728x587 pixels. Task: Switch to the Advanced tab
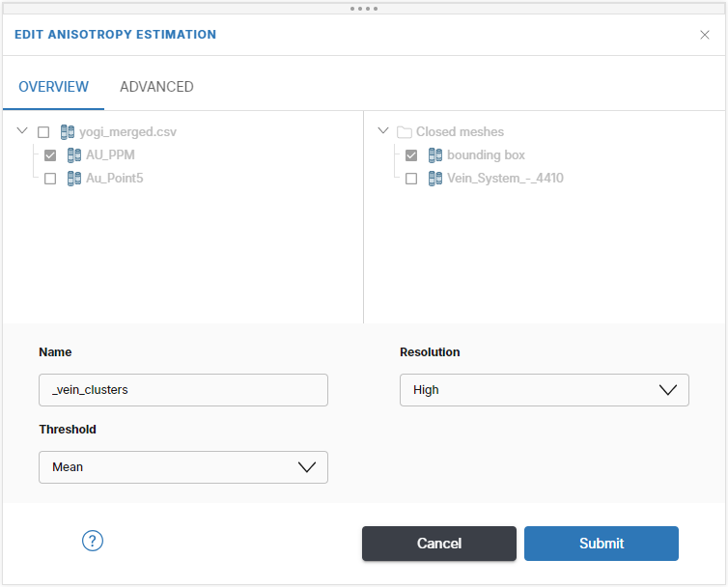click(156, 87)
